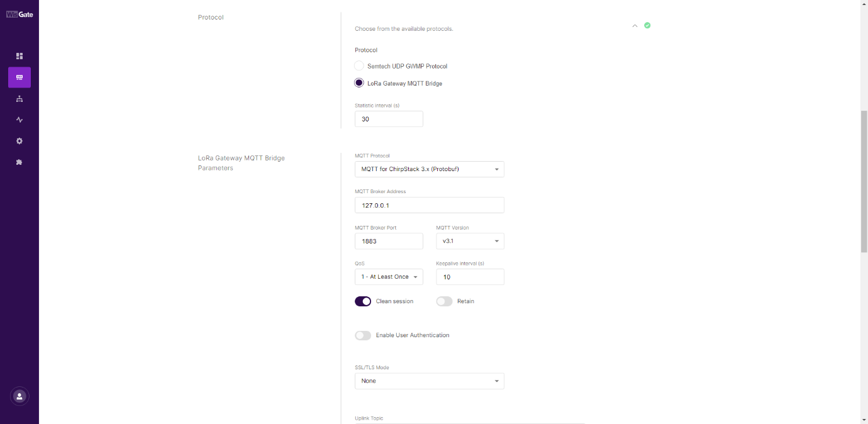The width and height of the screenshot is (868, 424).
Task: Edit the MQTT Broker Address field
Action: click(429, 205)
